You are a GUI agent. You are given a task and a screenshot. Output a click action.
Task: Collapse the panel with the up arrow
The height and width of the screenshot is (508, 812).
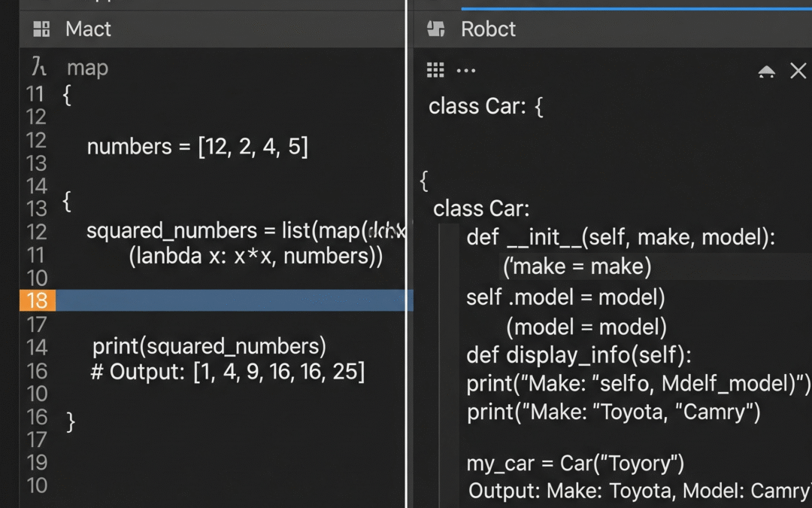tap(766, 71)
